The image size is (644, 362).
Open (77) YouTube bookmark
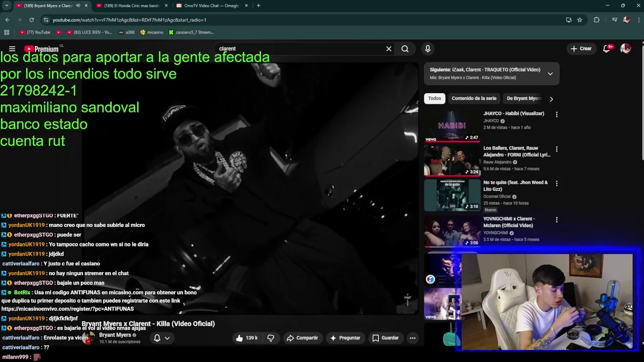pos(35,32)
